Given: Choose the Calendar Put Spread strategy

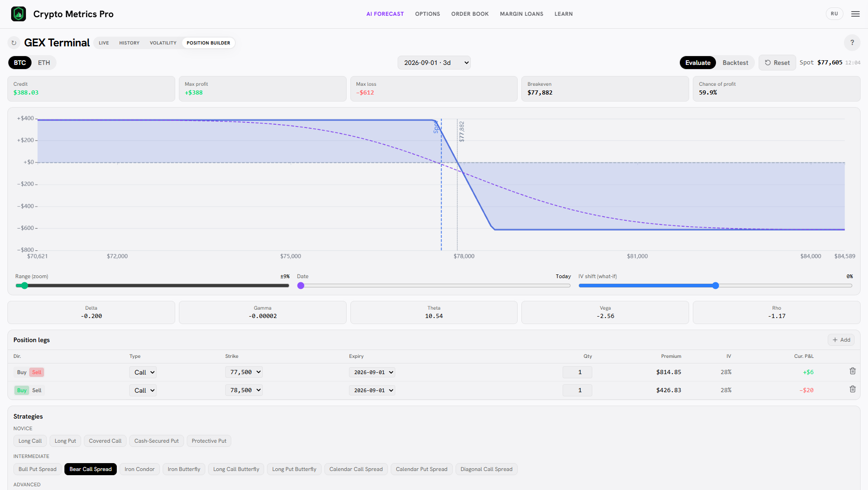Looking at the screenshot, I should [422, 469].
